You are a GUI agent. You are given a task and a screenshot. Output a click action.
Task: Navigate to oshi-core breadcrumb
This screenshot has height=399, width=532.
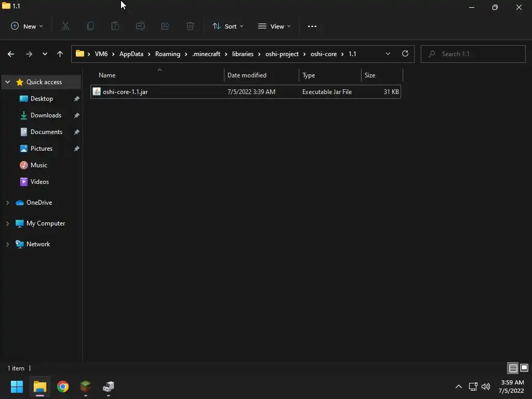click(x=324, y=54)
